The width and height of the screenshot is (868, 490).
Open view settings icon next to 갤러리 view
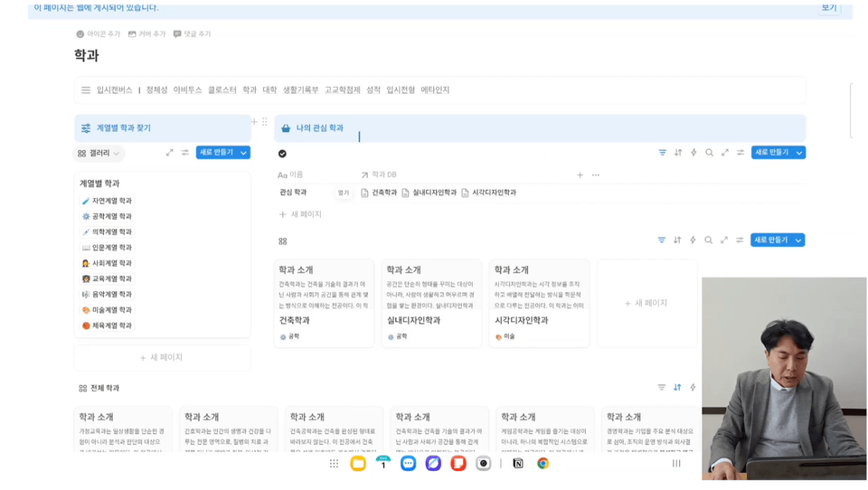(x=184, y=152)
